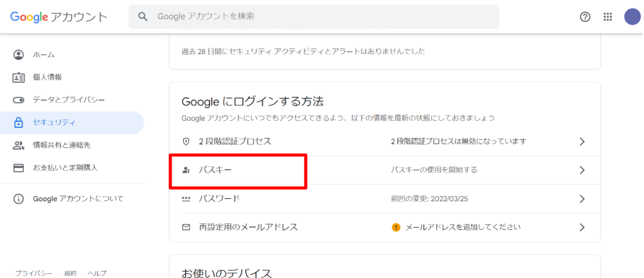
Task: Click the ヘルプ footer link
Action: pos(97,273)
